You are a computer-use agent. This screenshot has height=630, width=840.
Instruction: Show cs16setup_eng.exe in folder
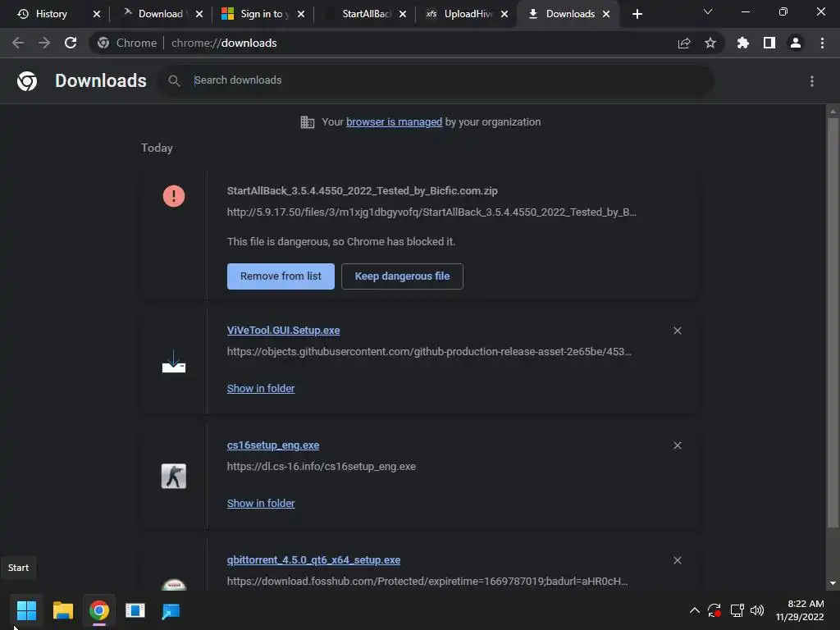[261, 503]
